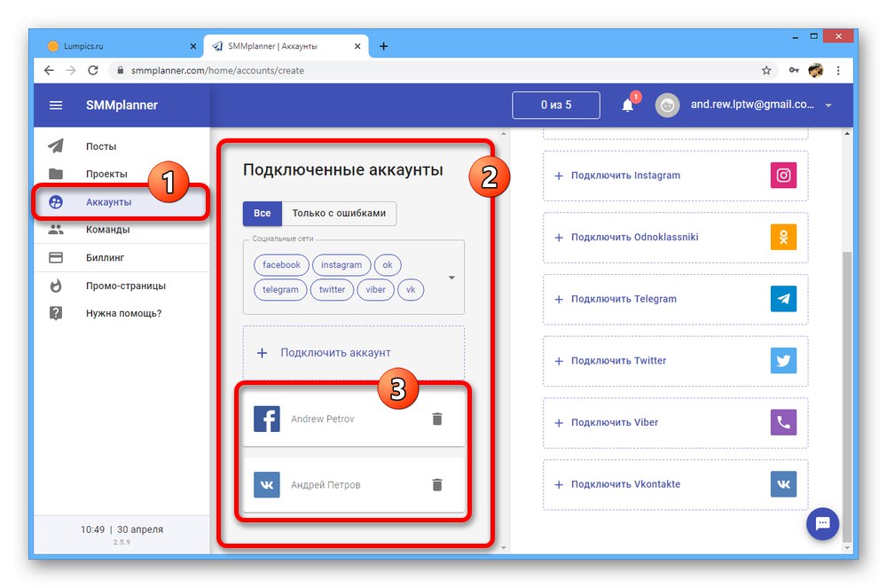887x588 pixels.
Task: Click 'Подключить Vkontakte' link
Action: click(x=625, y=484)
